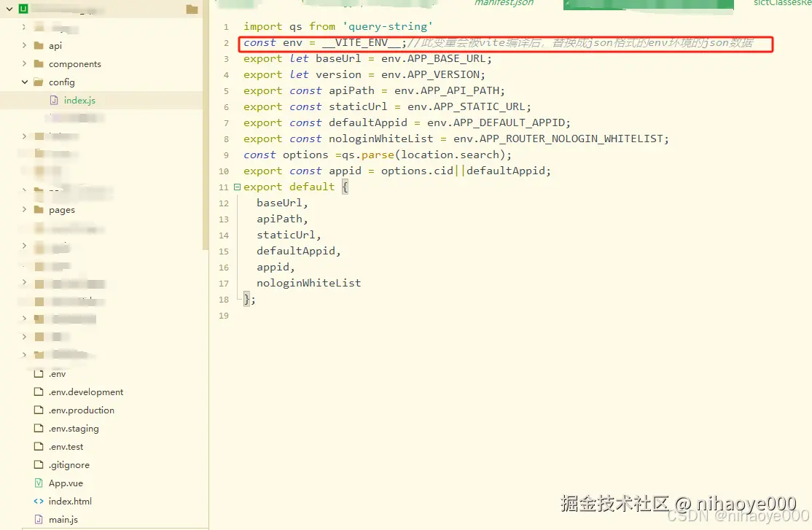
Task: Click the pages folder icon
Action: click(39, 209)
